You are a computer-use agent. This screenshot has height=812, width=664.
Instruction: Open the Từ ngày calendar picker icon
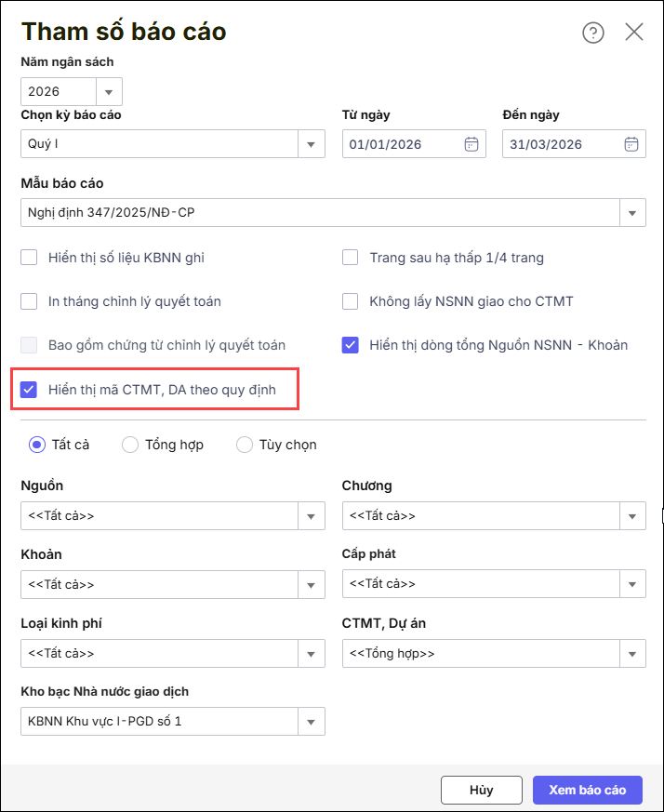pos(471,144)
